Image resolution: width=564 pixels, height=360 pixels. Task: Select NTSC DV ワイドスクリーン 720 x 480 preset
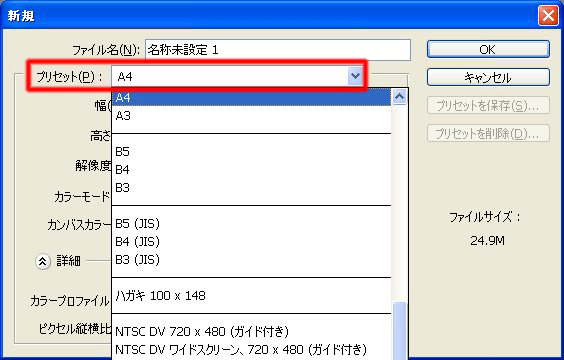[x=251, y=350]
